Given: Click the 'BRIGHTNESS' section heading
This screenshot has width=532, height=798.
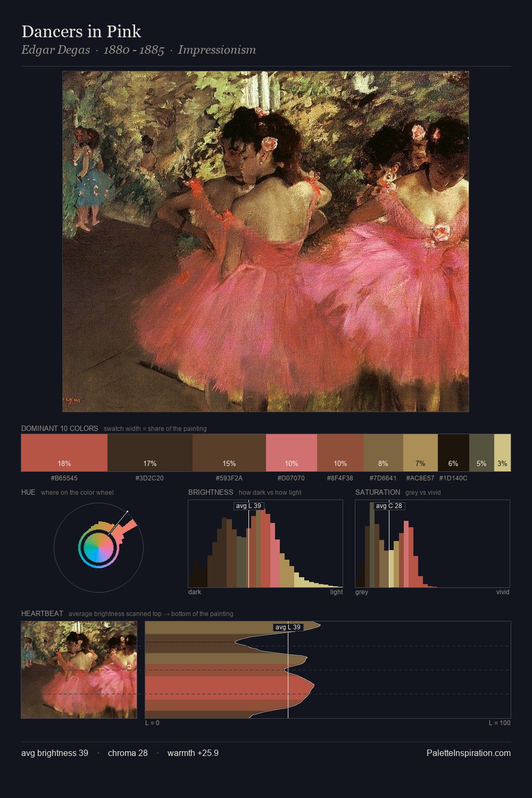Looking at the screenshot, I should 211,492.
